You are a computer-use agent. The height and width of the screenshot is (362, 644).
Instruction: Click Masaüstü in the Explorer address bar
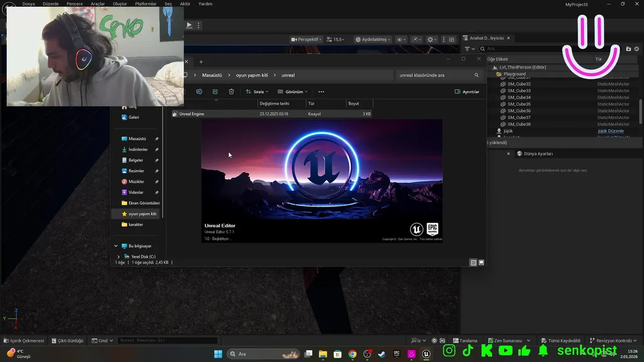pos(212,75)
